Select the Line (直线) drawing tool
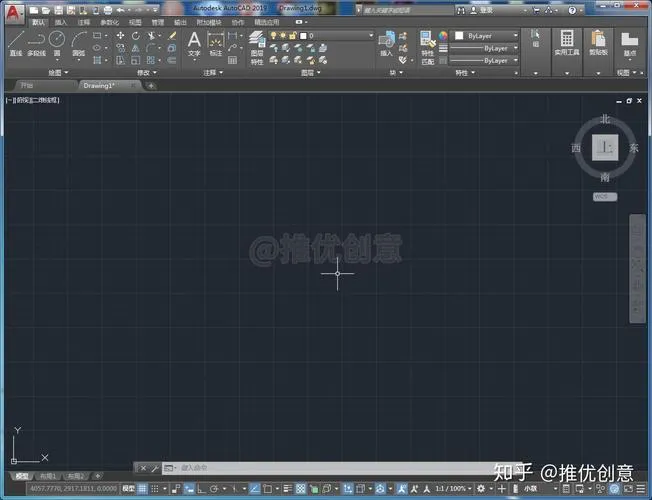 tap(16, 43)
